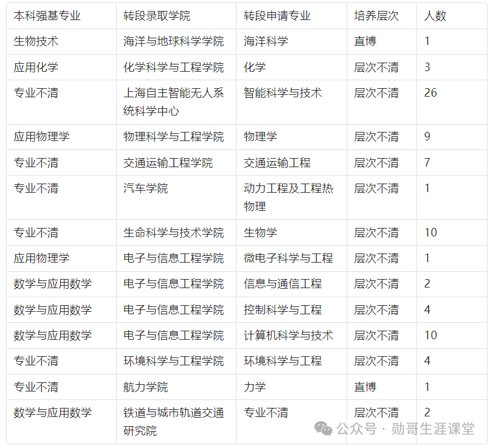Select the 人数 column header
The image size is (490, 448).
[x=434, y=16]
